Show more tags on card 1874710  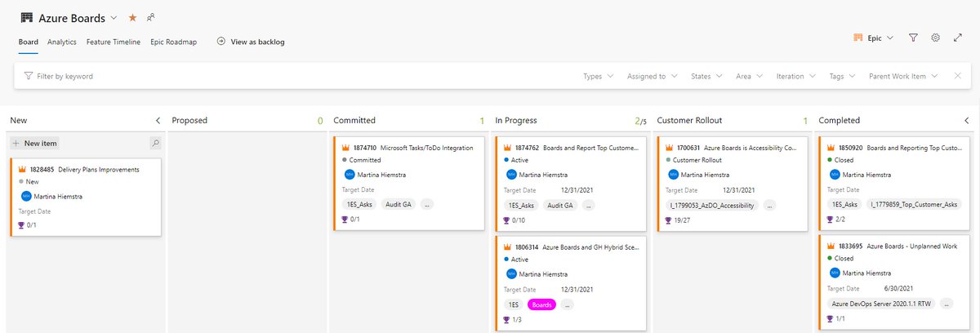point(427,206)
